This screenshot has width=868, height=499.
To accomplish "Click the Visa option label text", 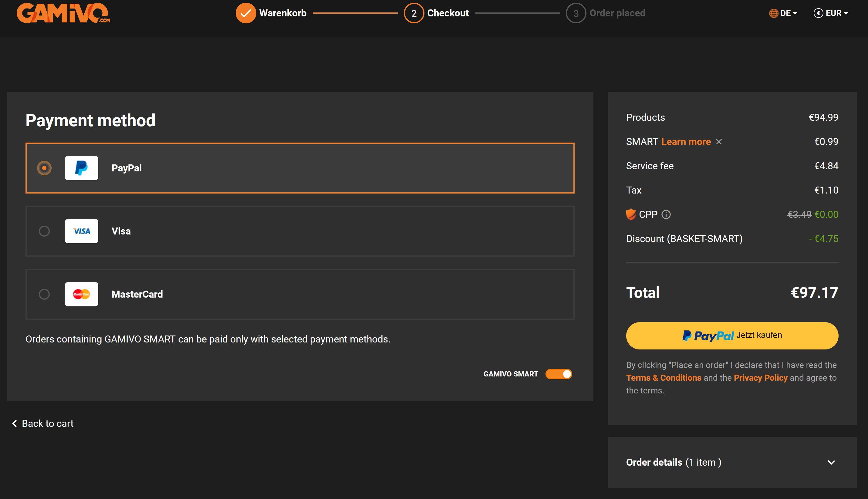I will point(121,231).
